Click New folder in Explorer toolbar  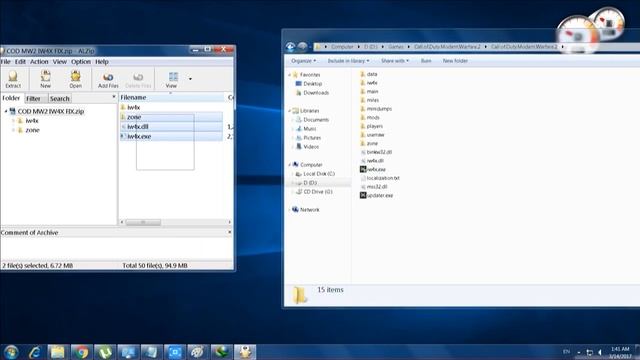(x=455, y=61)
